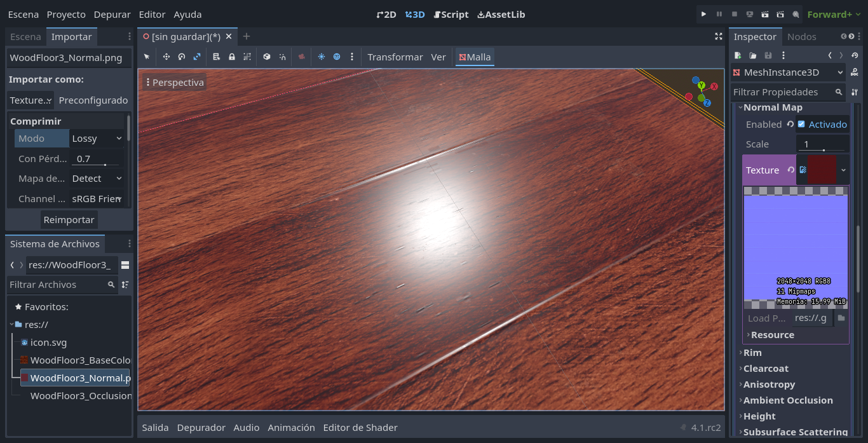Toggle the Malla menu highlight in viewport toolbar
This screenshot has height=443, width=868.
(x=475, y=57)
